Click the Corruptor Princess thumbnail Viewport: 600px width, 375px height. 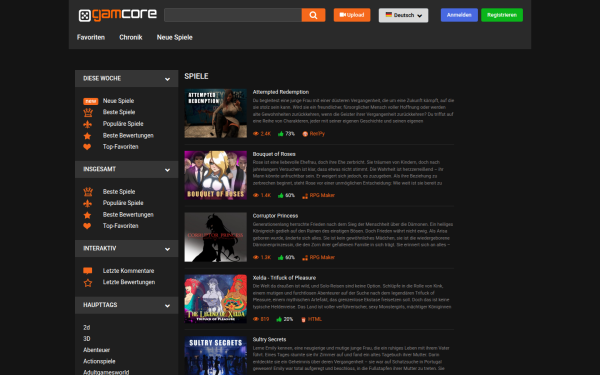215,237
